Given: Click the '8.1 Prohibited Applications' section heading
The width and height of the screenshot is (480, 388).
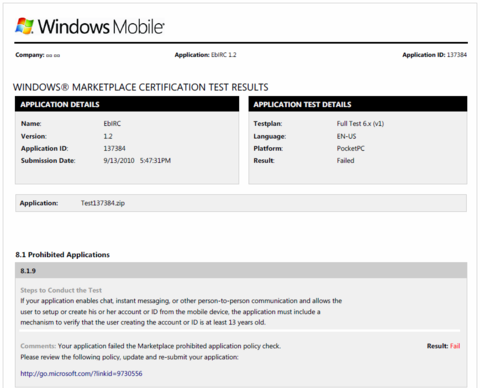Looking at the screenshot, I should (x=62, y=255).
